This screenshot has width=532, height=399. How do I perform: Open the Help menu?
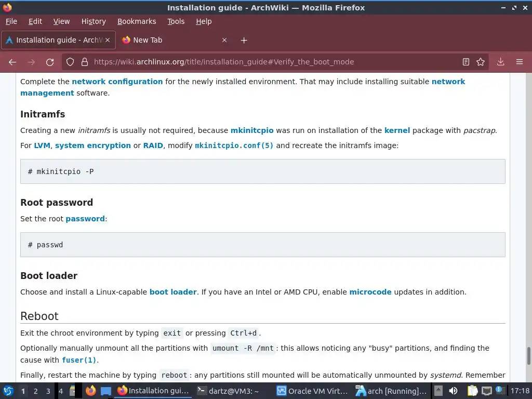204,21
